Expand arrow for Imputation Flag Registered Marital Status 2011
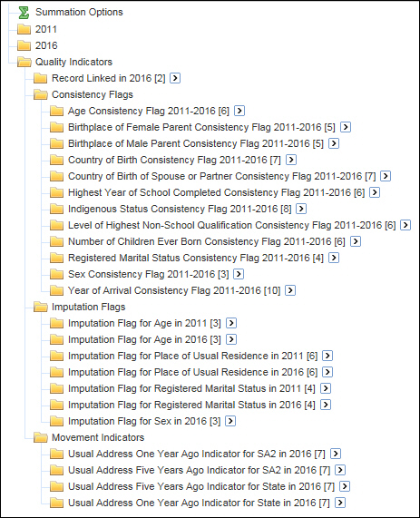This screenshot has width=420, height=518. pyautogui.click(x=326, y=388)
